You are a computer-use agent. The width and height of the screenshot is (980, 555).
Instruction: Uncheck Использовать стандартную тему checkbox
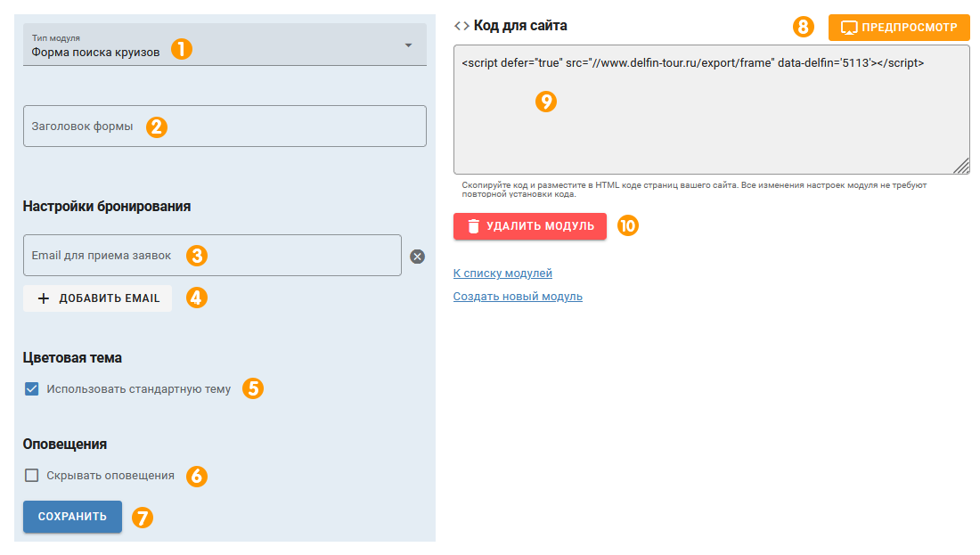32,389
